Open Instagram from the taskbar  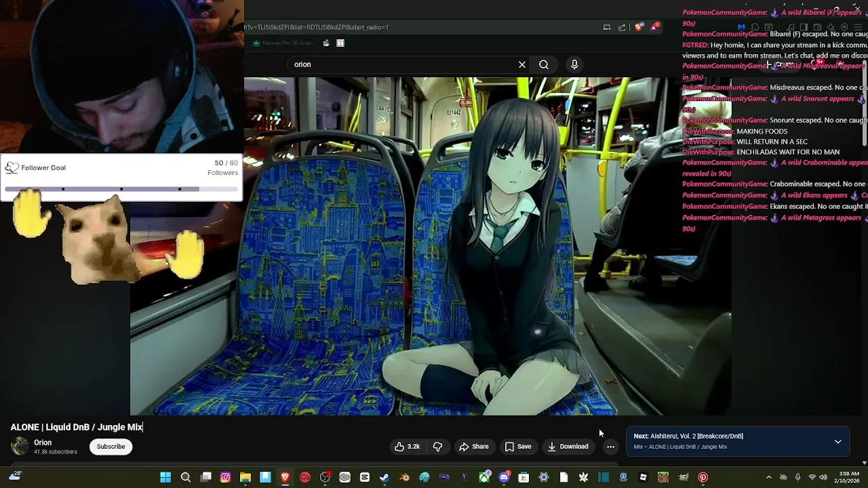point(225,477)
